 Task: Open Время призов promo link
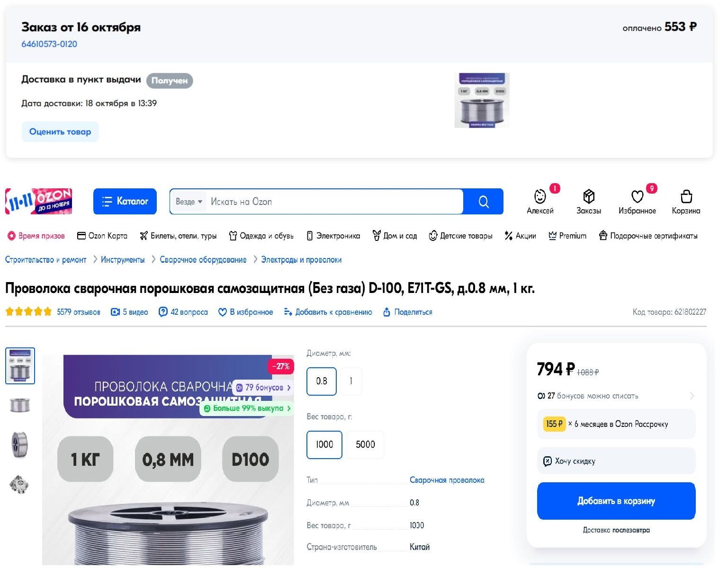pos(36,236)
